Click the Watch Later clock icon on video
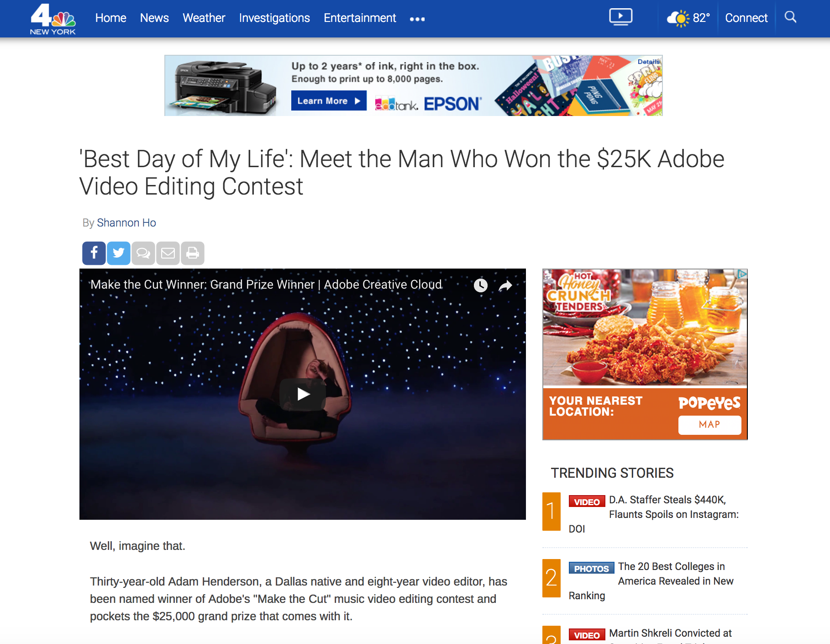The image size is (830, 644). coord(481,285)
